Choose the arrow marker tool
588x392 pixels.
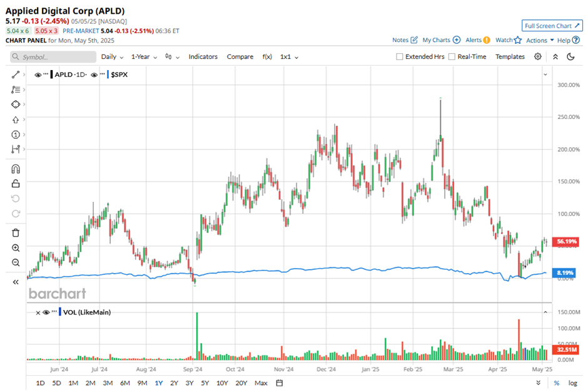(x=16, y=120)
